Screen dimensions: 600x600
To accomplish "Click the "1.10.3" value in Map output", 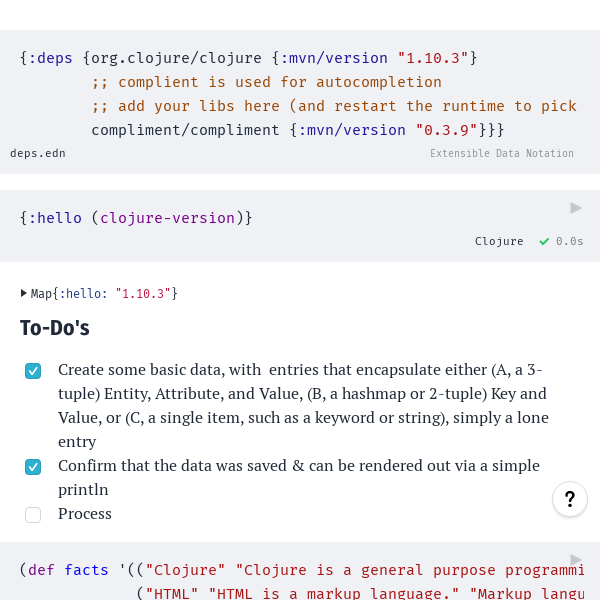I will pyautogui.click(x=143, y=294).
